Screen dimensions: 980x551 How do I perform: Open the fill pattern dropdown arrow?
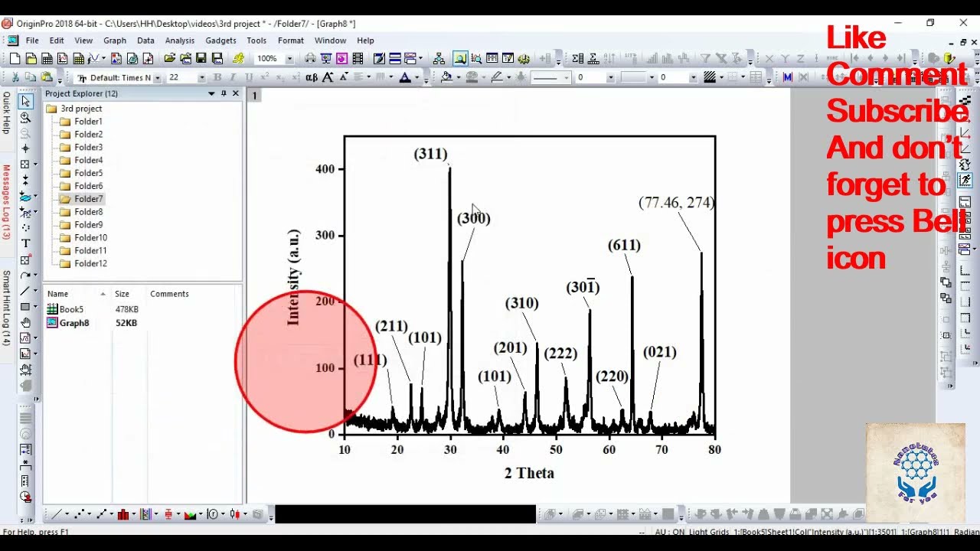(722, 77)
